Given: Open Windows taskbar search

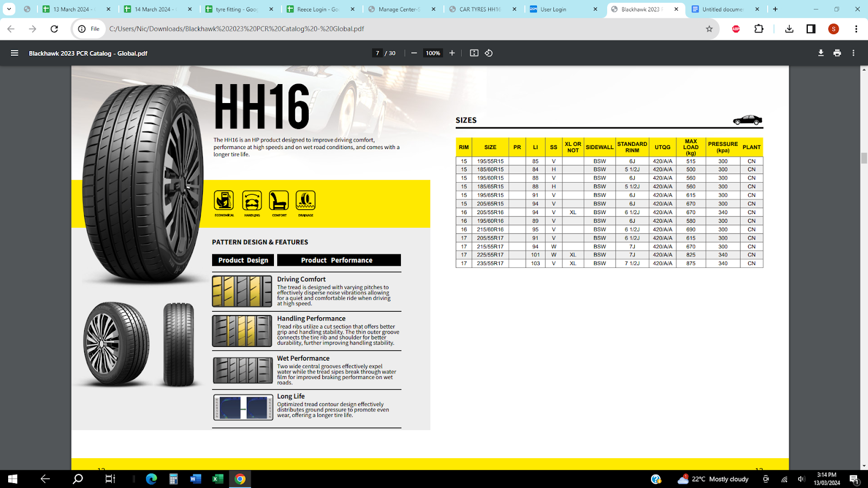Looking at the screenshot, I should pyautogui.click(x=78, y=479).
